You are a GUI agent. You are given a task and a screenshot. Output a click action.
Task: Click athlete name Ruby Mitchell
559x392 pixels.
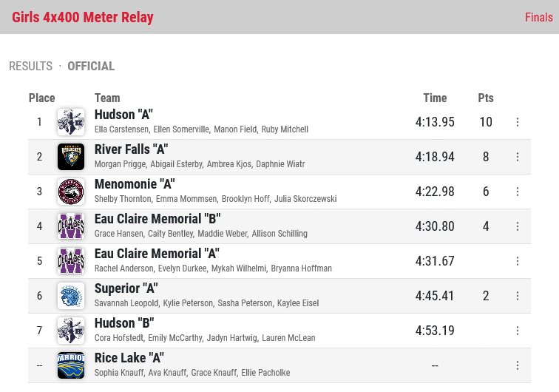click(285, 129)
